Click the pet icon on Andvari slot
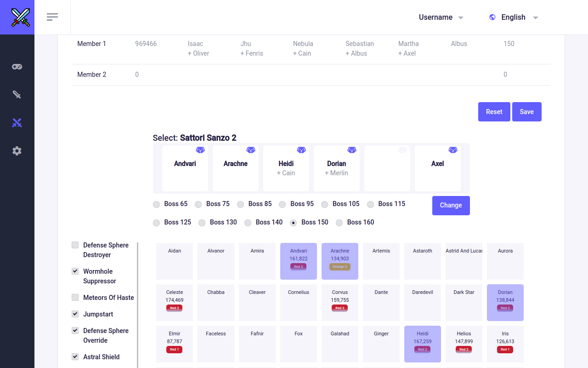588x368 pixels. pyautogui.click(x=200, y=150)
